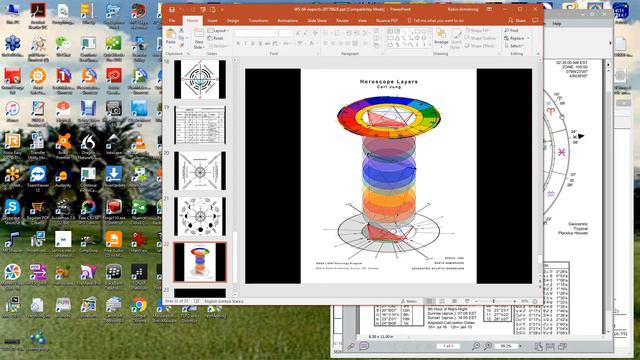640x360 pixels.
Task: Select the slide 20 thumbnail
Action: pos(200,171)
